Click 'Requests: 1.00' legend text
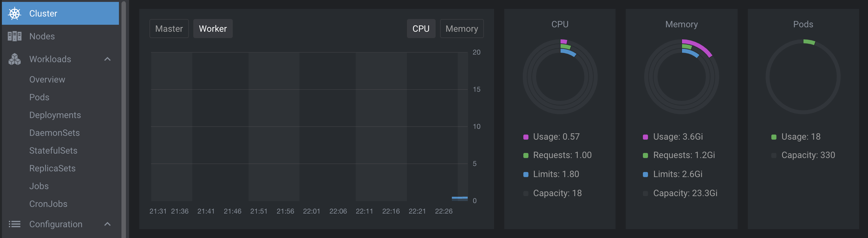Image resolution: width=868 pixels, height=238 pixels. tap(562, 155)
